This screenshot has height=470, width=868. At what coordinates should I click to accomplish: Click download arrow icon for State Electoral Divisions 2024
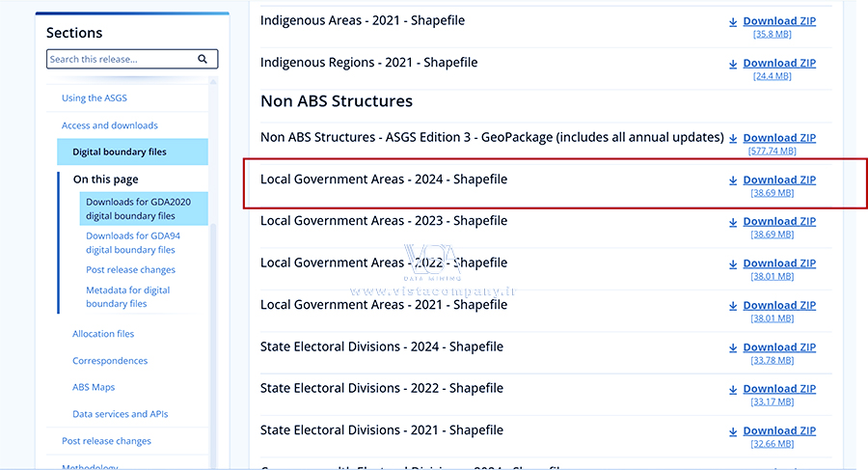tap(733, 347)
